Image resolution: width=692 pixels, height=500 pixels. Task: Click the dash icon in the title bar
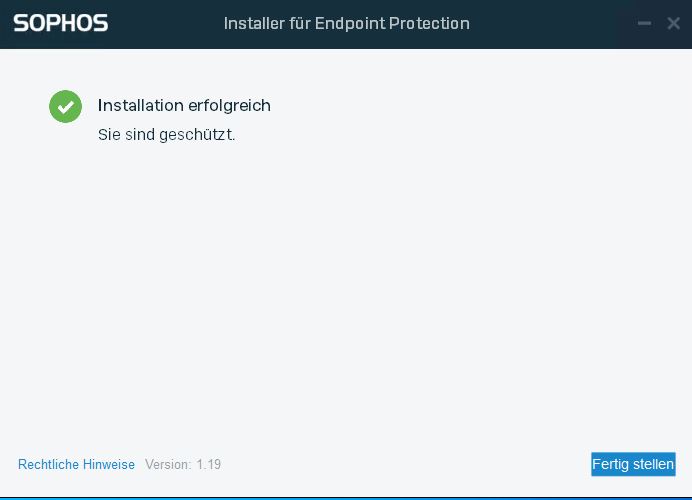[x=645, y=23]
